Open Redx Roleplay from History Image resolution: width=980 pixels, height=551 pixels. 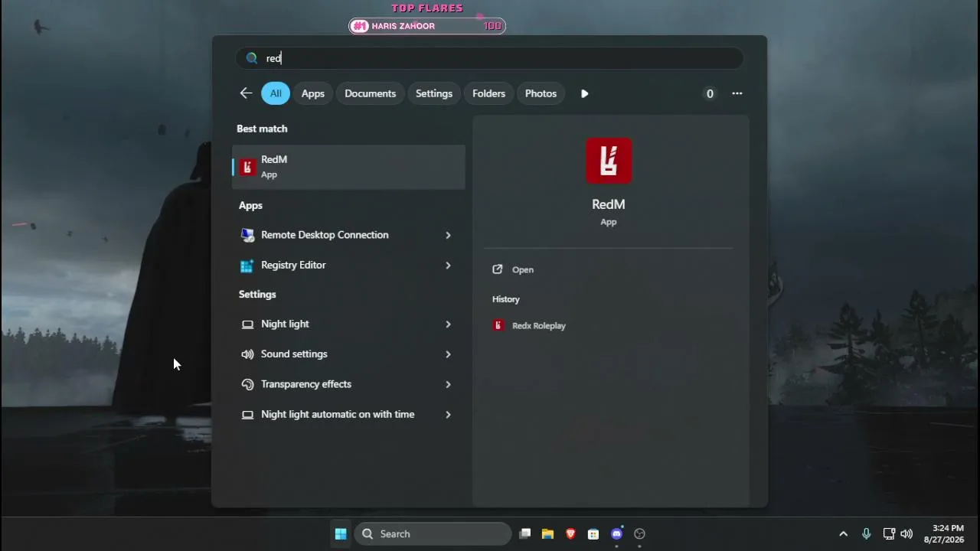coord(539,325)
